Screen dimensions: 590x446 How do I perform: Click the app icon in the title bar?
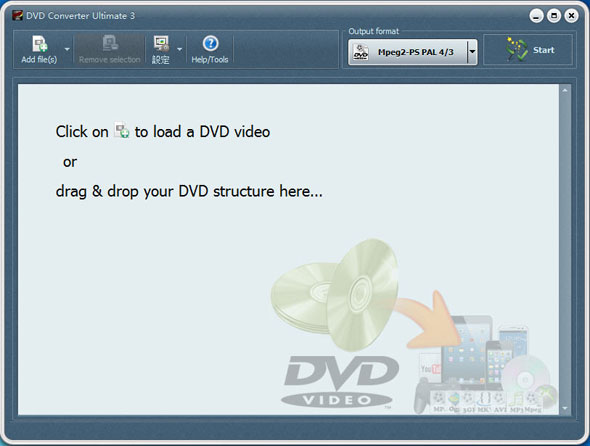click(x=17, y=15)
